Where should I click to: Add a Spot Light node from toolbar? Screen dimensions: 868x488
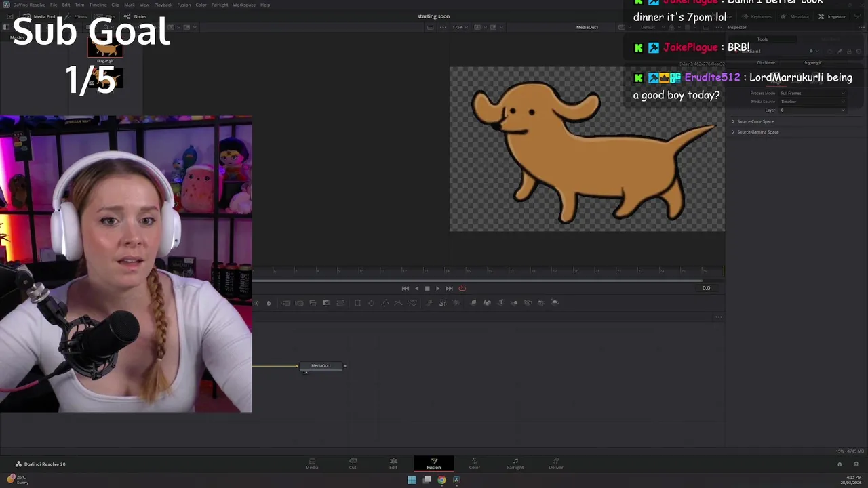click(x=540, y=302)
